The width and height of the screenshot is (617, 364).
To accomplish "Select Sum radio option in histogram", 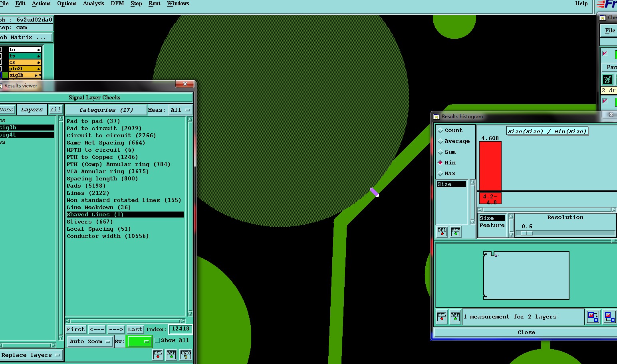I will tap(440, 152).
